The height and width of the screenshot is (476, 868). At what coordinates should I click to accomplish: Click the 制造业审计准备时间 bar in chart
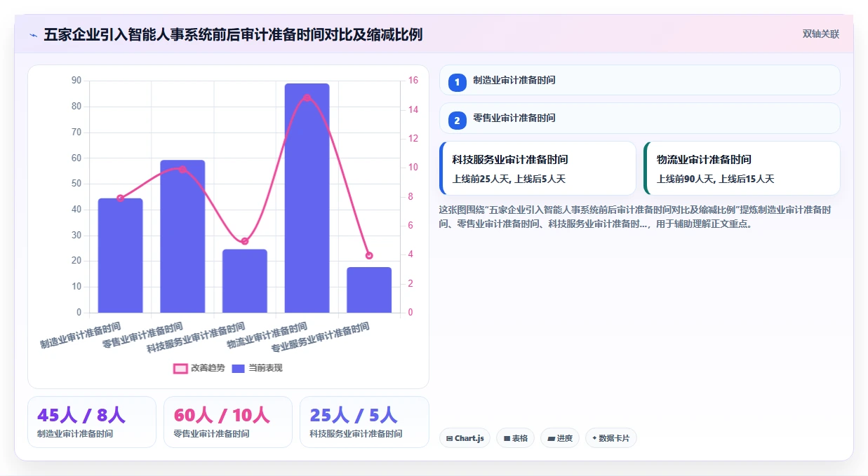click(x=120, y=255)
